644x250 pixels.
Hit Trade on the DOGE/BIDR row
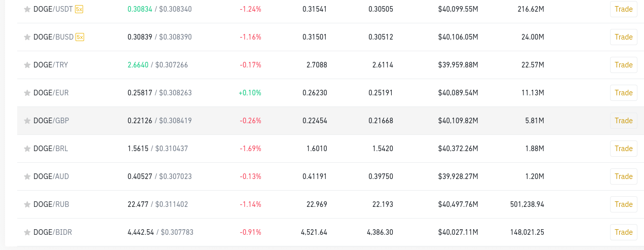pyautogui.click(x=623, y=232)
